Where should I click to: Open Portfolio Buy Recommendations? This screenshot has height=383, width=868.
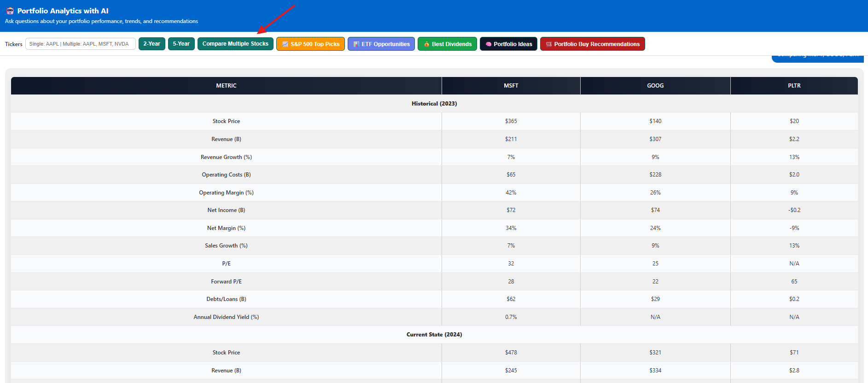(593, 44)
